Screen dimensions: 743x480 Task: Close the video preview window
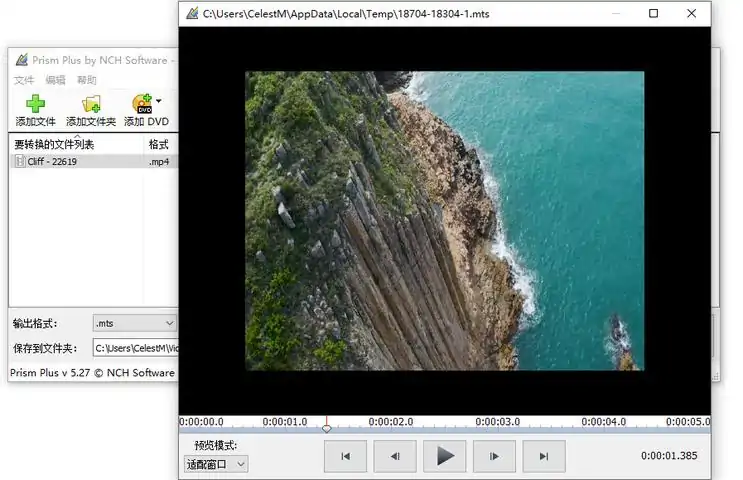(x=692, y=13)
